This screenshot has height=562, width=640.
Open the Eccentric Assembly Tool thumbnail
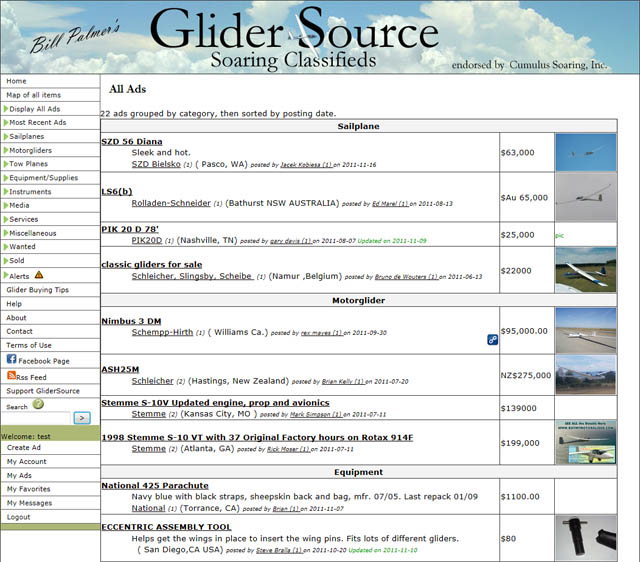(586, 538)
